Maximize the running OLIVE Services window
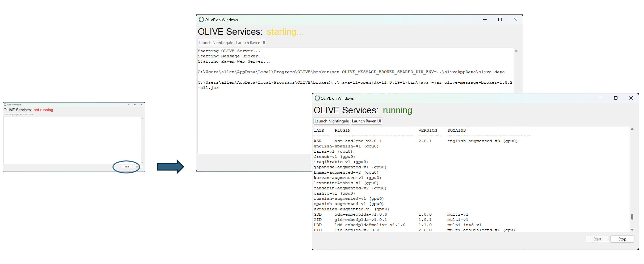Viewport: 644px width, 264px height. (x=616, y=98)
